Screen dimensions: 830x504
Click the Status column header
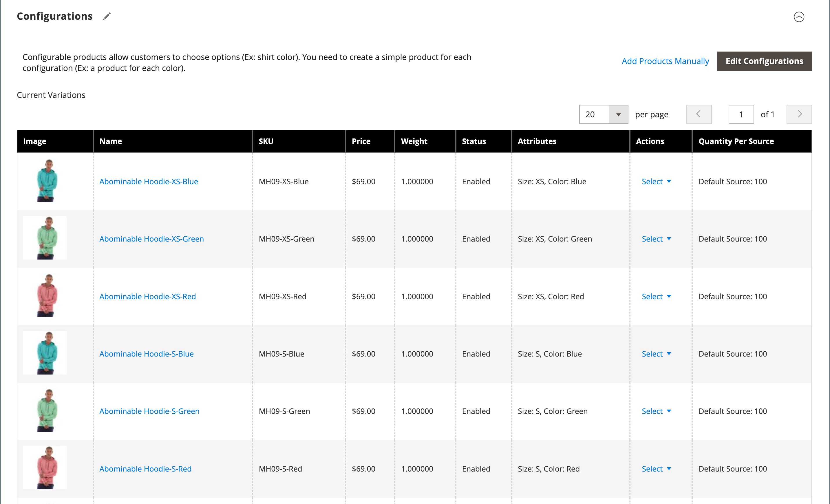(x=474, y=141)
